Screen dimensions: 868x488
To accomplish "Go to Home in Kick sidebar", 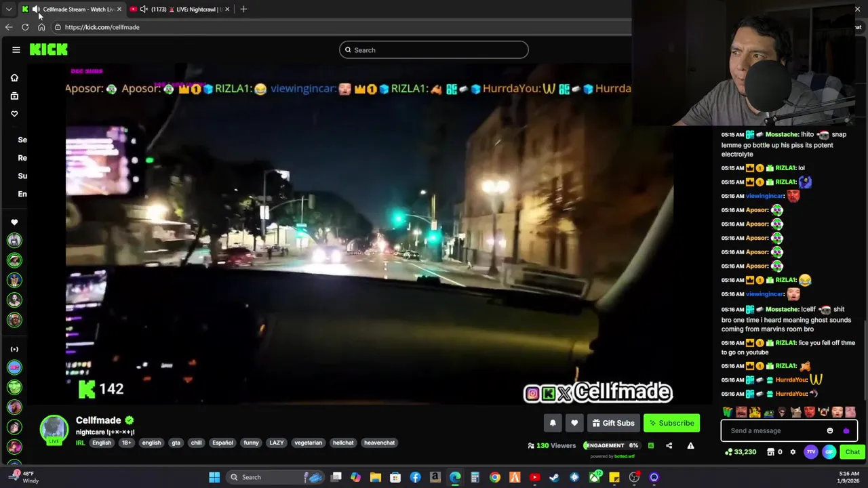I will tap(14, 78).
